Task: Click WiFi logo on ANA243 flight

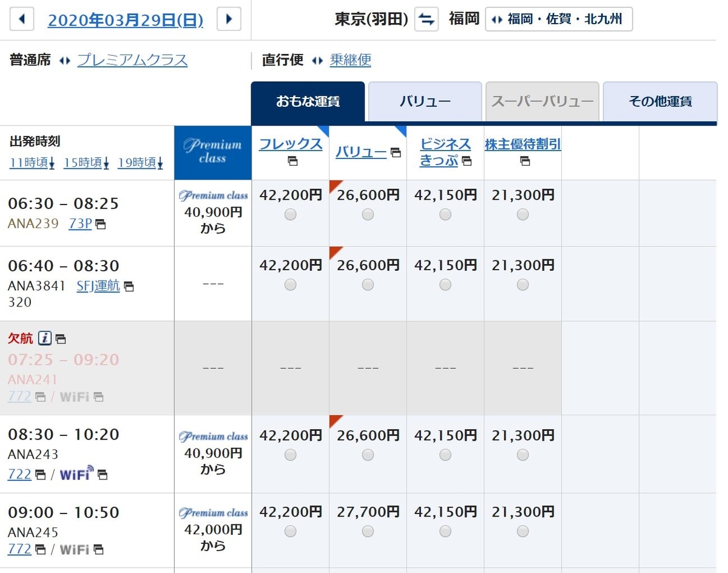Action: [x=77, y=473]
